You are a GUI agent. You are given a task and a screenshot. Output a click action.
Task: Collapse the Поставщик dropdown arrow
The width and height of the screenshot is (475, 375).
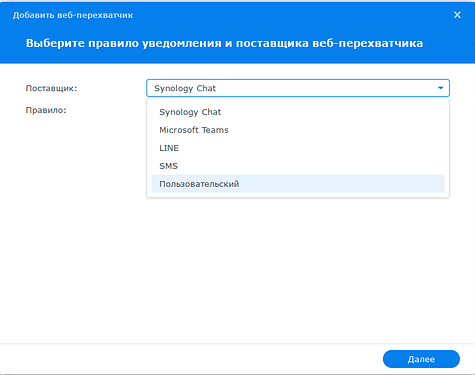click(x=440, y=88)
